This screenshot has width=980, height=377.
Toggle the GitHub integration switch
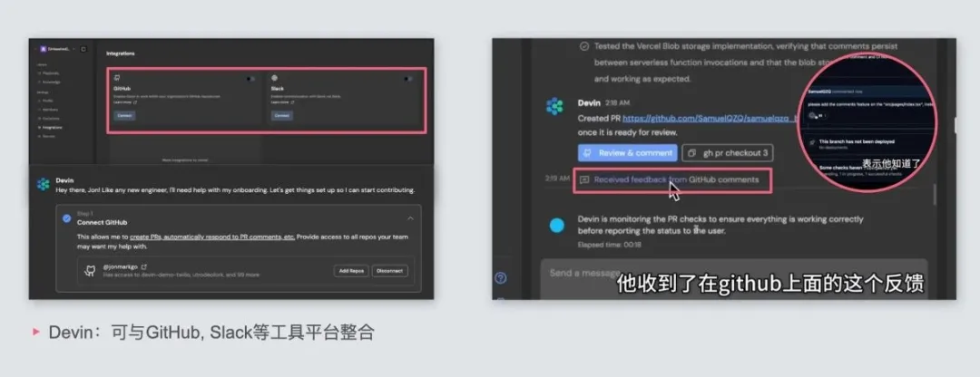coord(250,79)
